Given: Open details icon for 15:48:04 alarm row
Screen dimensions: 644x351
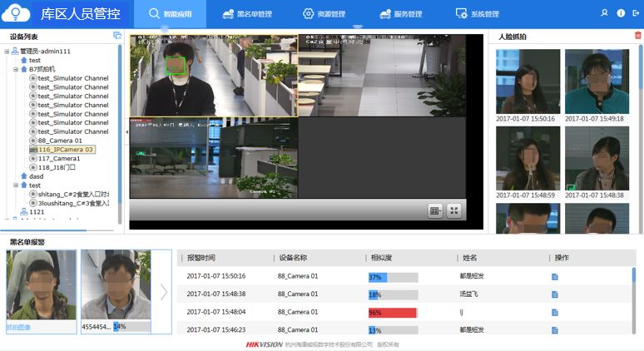Looking at the screenshot, I should 555,313.
